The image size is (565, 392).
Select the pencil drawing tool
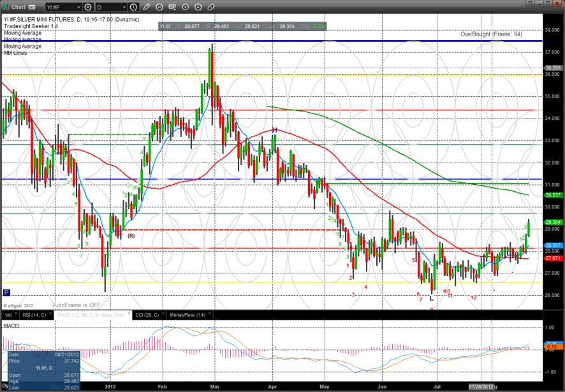[x=147, y=8]
